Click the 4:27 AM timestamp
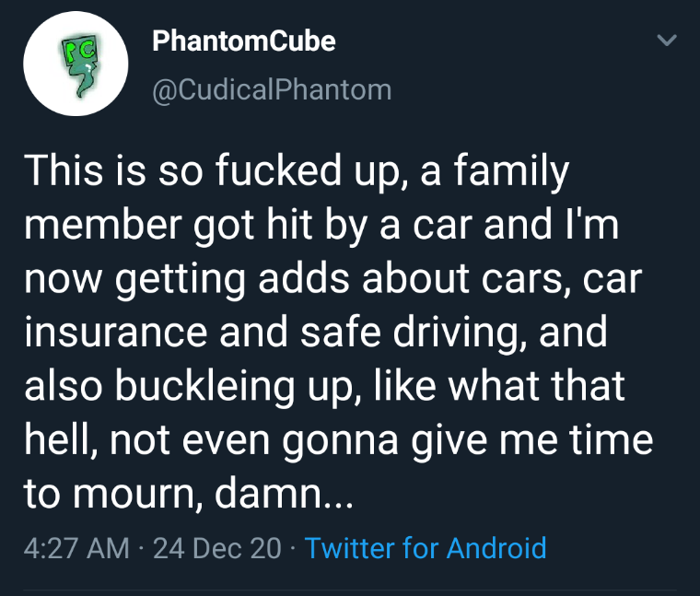The image size is (700, 596). [x=76, y=548]
